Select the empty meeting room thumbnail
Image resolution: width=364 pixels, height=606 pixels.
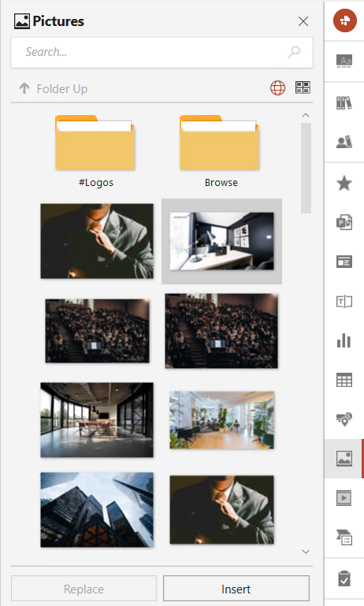(97, 420)
